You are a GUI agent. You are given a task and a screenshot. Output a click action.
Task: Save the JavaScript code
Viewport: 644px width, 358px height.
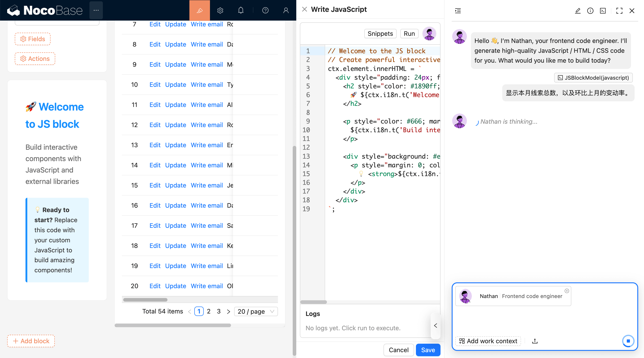(428, 350)
